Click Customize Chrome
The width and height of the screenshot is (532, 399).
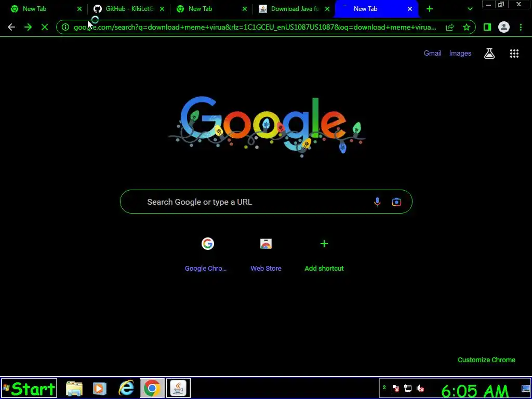pos(486,360)
